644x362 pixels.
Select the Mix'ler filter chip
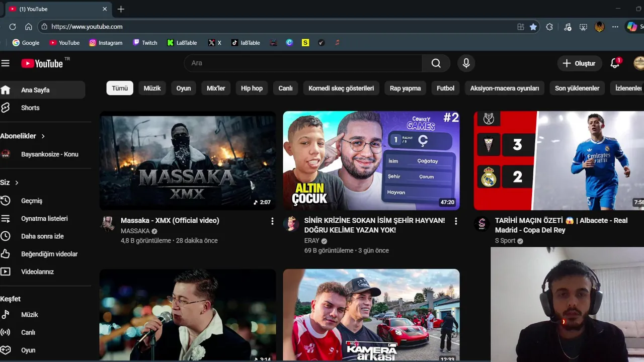click(x=216, y=88)
